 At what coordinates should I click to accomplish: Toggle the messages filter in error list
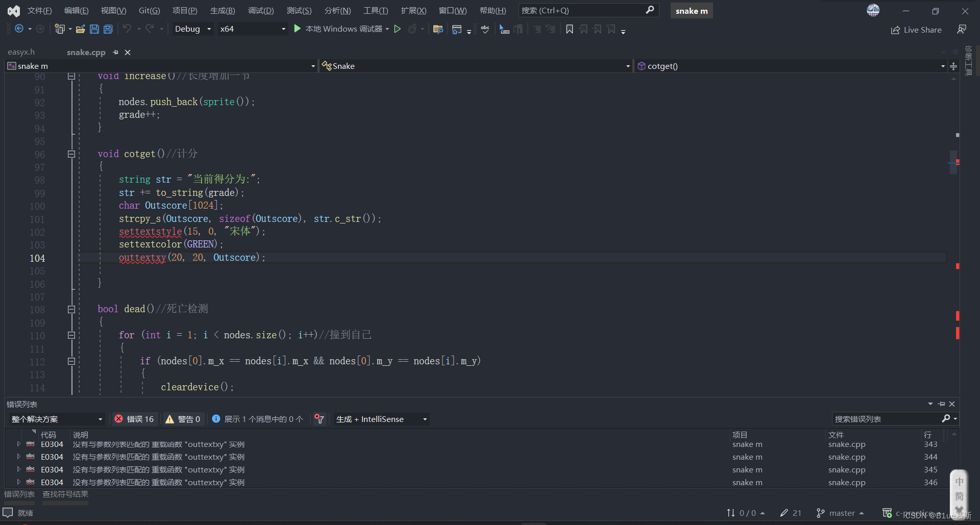tap(257, 419)
